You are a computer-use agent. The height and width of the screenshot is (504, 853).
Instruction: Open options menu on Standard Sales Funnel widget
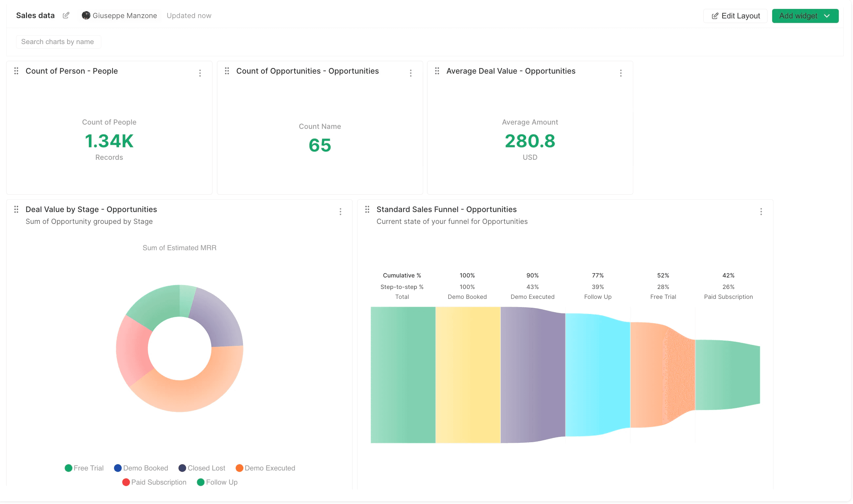coord(761,211)
